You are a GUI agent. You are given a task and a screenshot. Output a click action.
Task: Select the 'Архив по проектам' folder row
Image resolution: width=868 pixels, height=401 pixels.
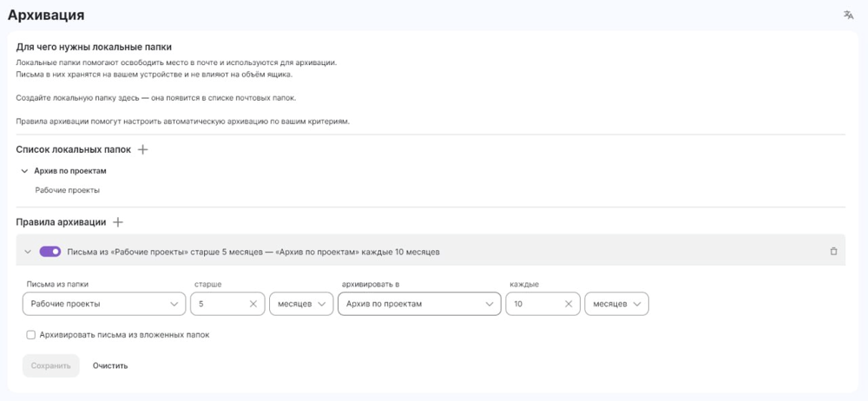click(x=70, y=171)
